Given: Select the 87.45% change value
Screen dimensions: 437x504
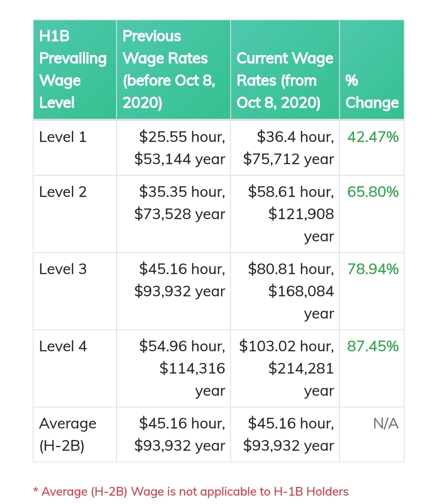Looking at the screenshot, I should (373, 346).
